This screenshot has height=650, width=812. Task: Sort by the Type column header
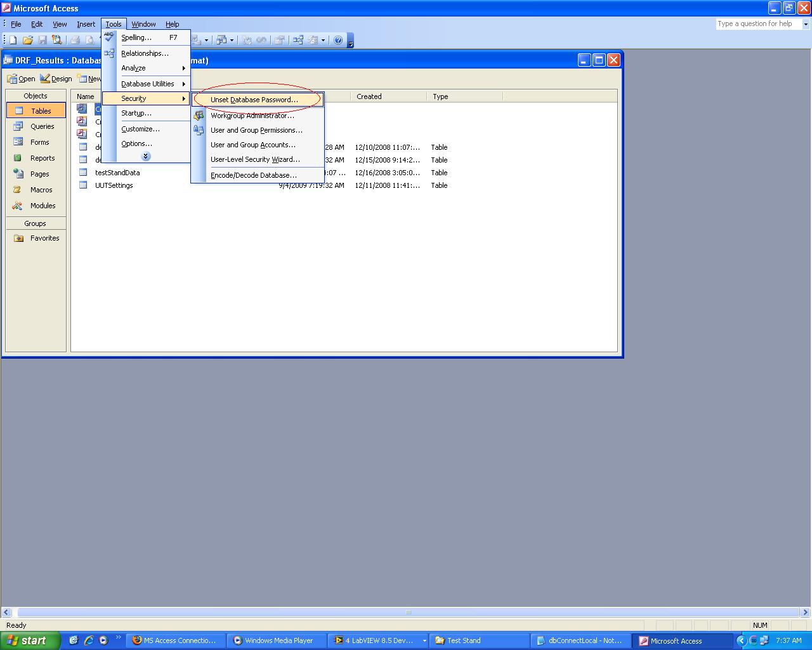point(464,96)
